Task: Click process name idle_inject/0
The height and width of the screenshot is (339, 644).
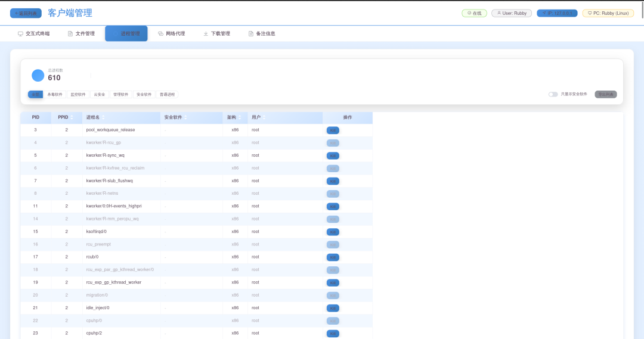Action: (98, 308)
